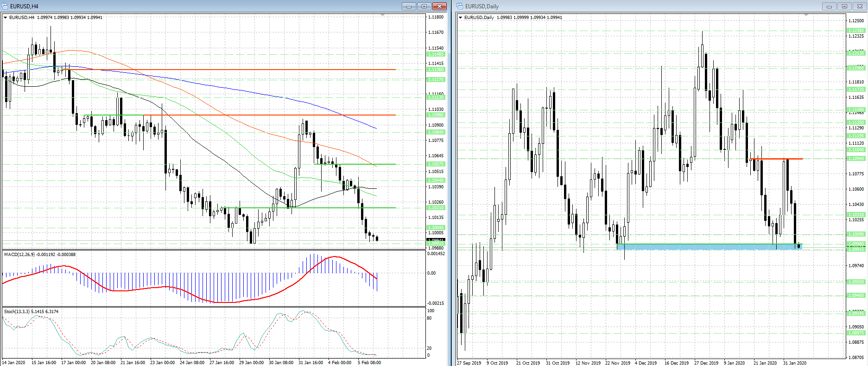868x366 pixels.
Task: Click the EURUSD,Daily window title icon
Action: pos(460,6)
